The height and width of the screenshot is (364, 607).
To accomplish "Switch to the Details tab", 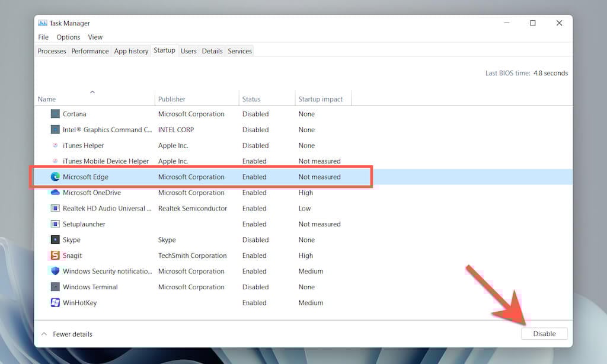I will tap(212, 51).
